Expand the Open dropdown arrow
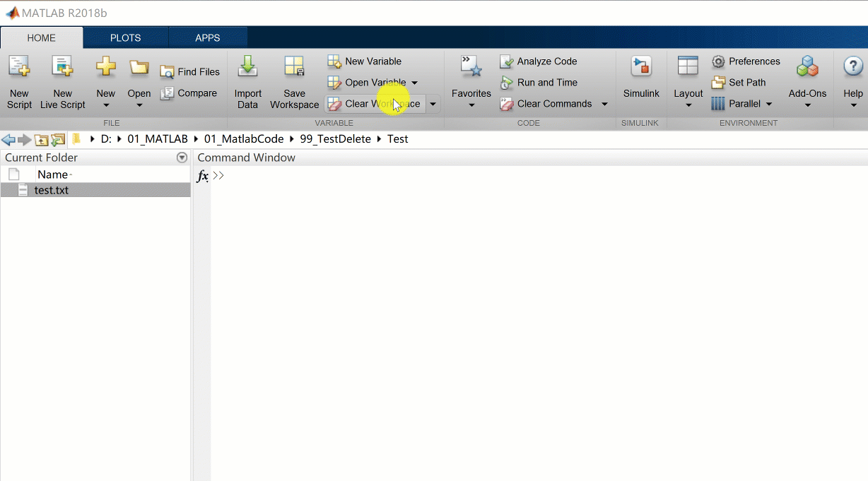868x481 pixels. coord(139,106)
